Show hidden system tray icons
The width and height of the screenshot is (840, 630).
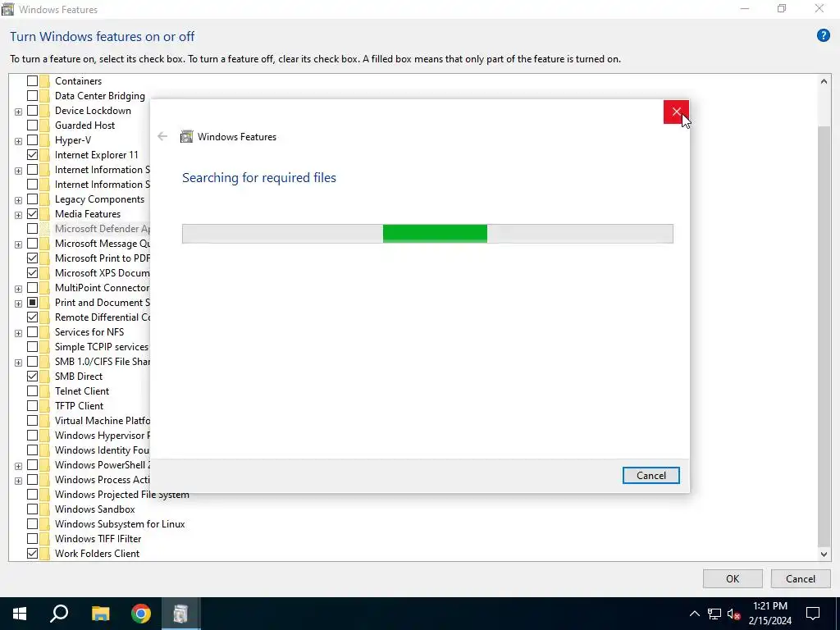[694, 614]
